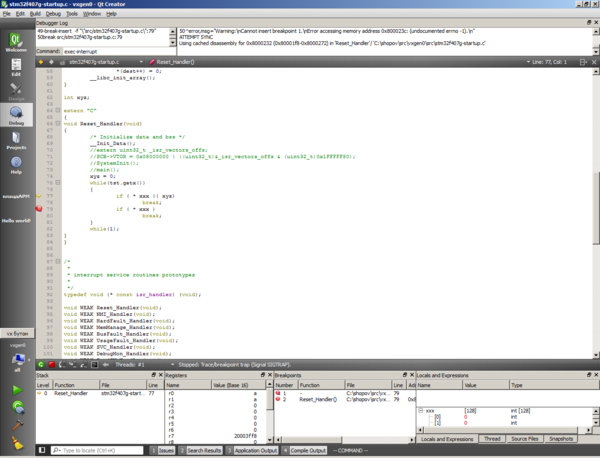The height and width of the screenshot is (458, 600).
Task: Open the vxgen0 target selector
Action: 17,357
